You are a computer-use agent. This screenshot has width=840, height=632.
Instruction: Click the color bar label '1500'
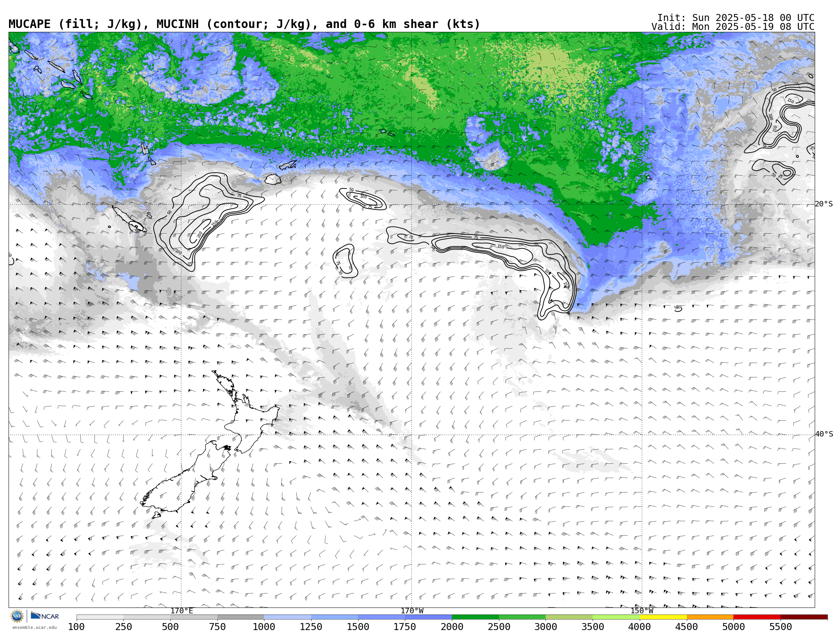point(358,627)
